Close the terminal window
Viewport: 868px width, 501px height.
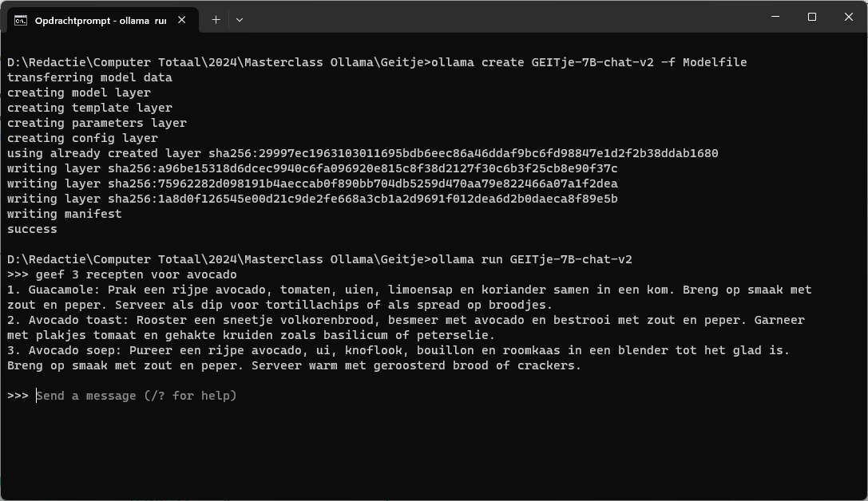coord(849,17)
